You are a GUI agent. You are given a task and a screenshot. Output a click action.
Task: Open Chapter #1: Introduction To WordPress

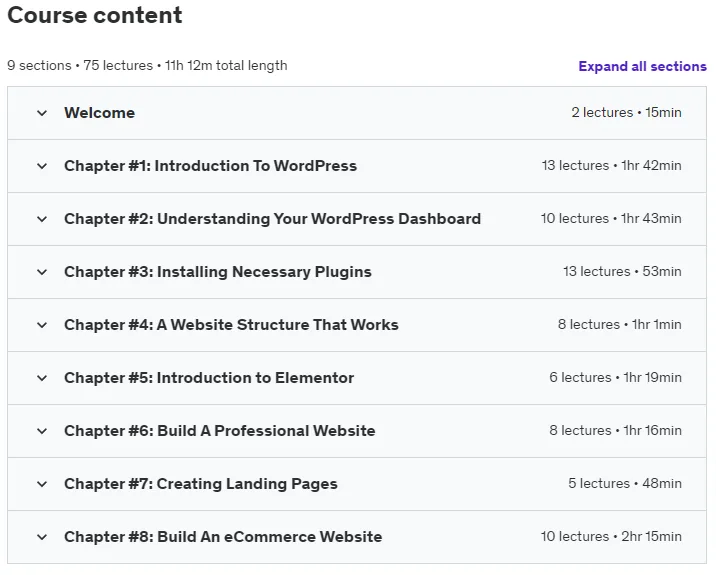[x=211, y=166]
